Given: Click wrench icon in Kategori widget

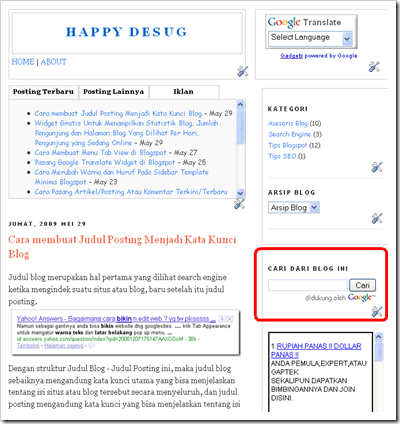Looking at the screenshot, I should tap(377, 167).
